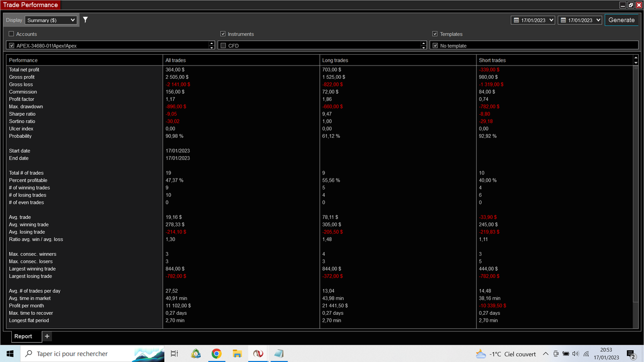The height and width of the screenshot is (362, 644).
Task: Click the Avg. winning trade value 278,33 $
Action: [175, 224]
